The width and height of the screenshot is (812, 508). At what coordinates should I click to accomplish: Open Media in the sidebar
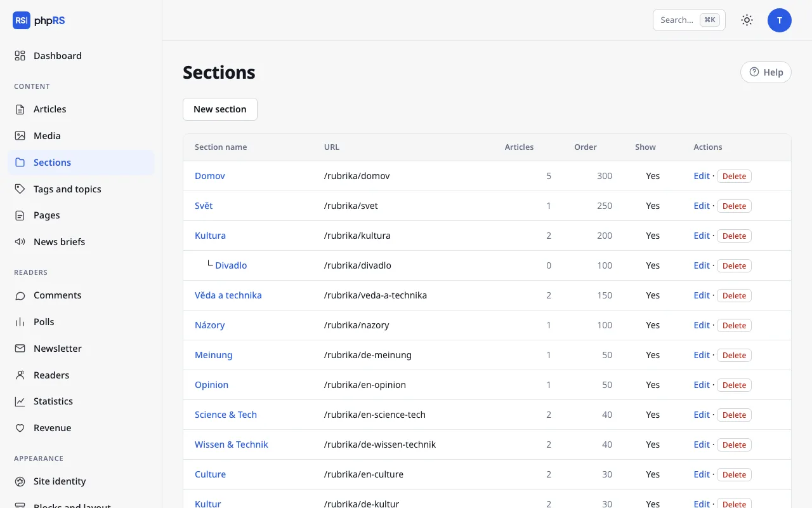pyautogui.click(x=81, y=136)
